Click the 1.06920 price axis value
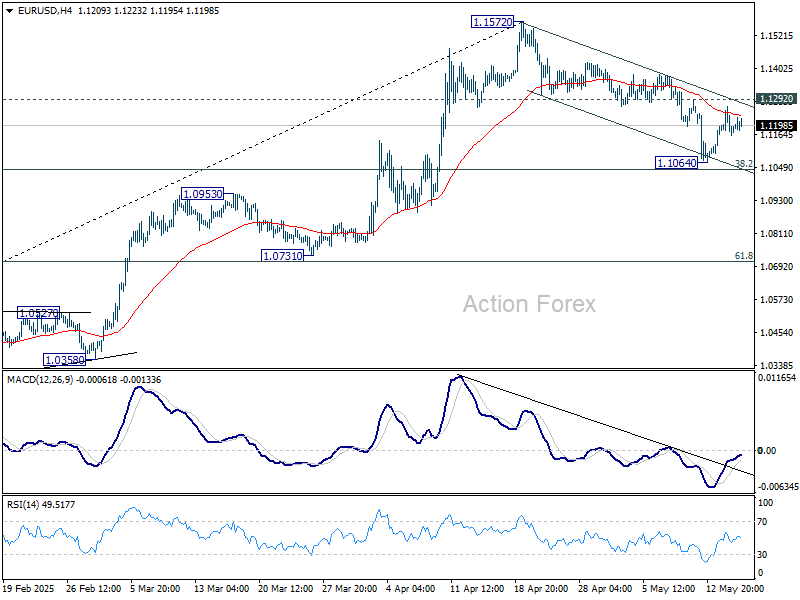Image resolution: width=800 pixels, height=600 pixels. point(777,266)
